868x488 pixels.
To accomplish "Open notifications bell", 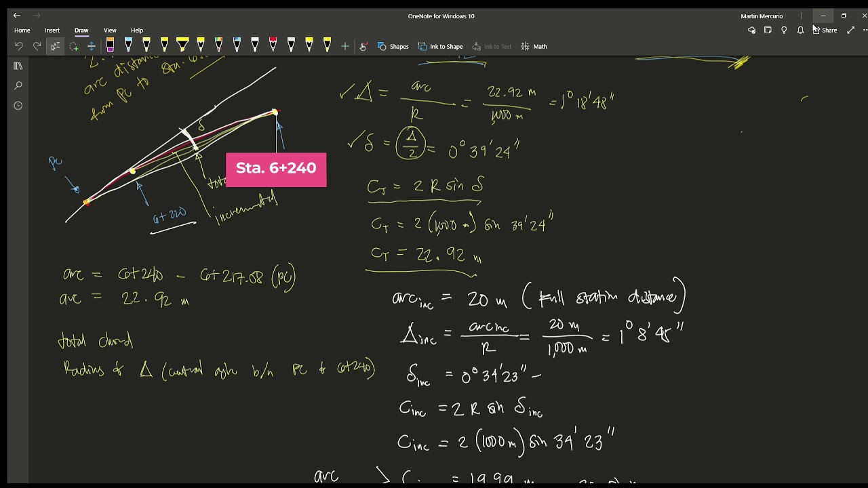I will point(800,30).
